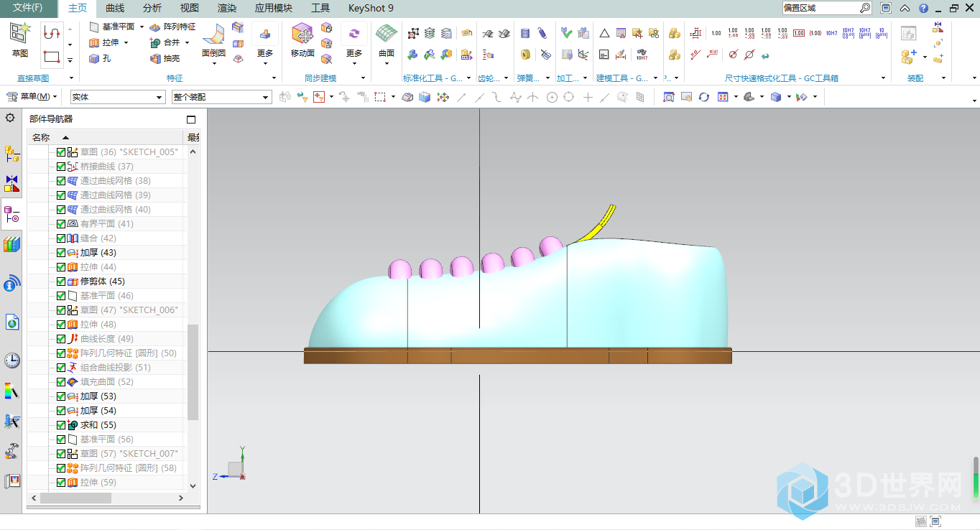
Task: Open the HD3D Tools sidebar tab
Action: (x=11, y=284)
